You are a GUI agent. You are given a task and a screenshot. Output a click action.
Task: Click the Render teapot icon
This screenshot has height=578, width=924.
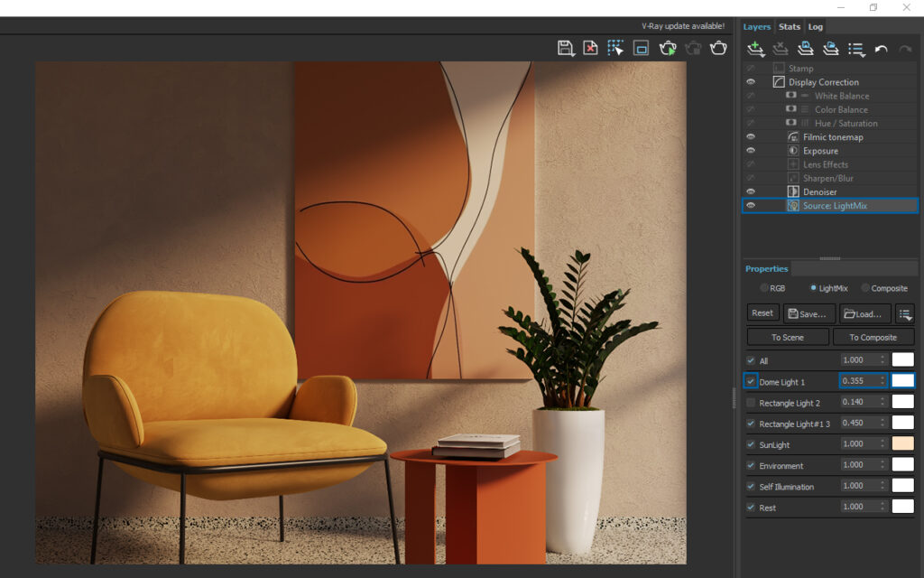click(719, 48)
